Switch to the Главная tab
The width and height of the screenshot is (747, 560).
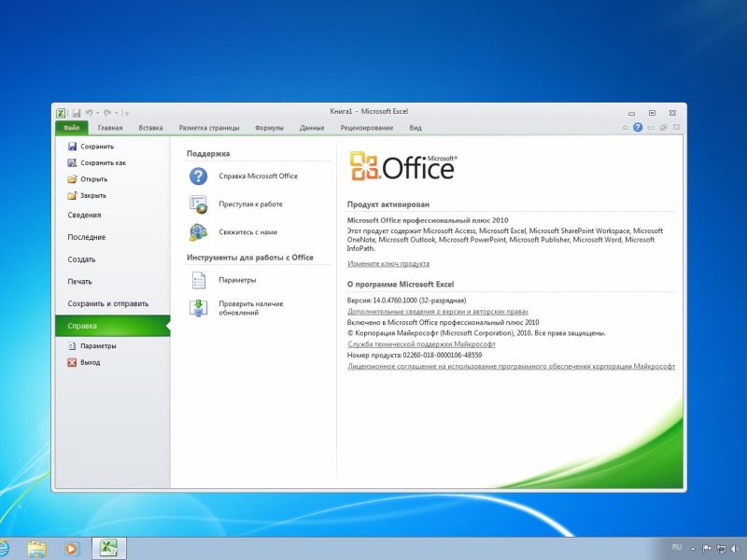tap(110, 128)
